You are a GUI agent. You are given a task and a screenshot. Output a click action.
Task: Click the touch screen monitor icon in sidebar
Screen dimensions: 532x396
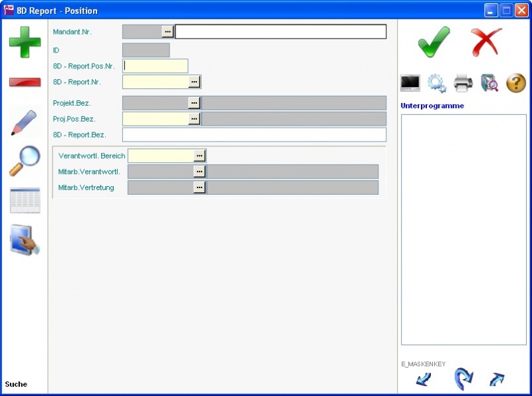(25, 240)
